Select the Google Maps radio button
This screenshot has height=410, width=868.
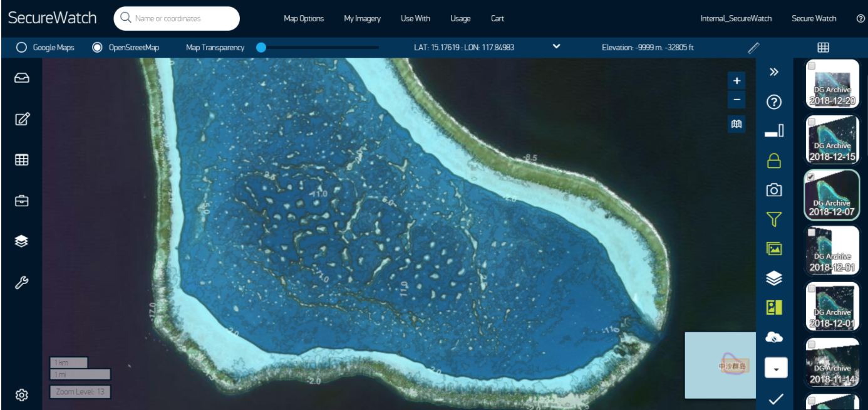point(21,47)
